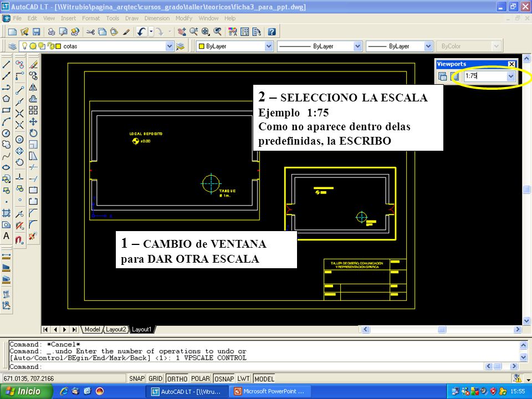Launch Internet Explorer from quick launch
This screenshot has width=532, height=399.
64,391
